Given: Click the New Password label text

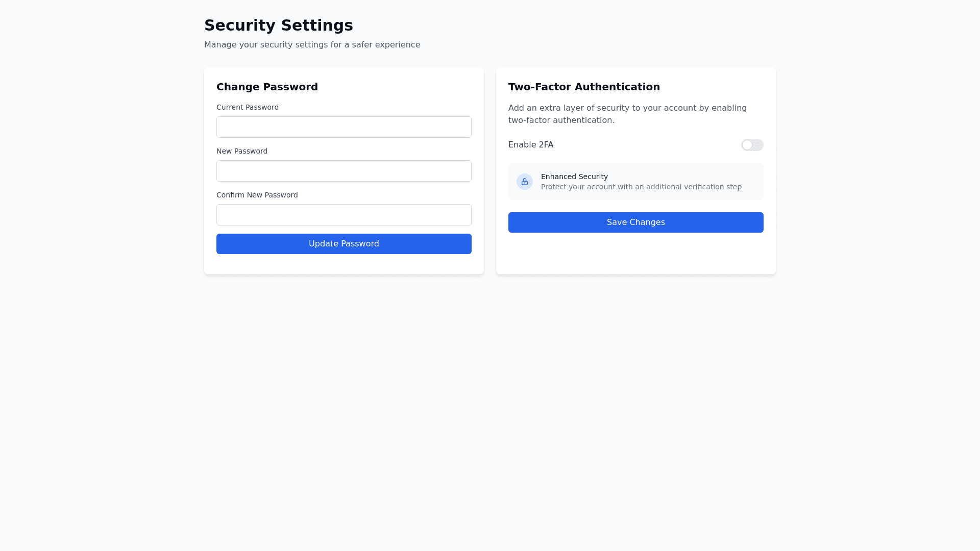Looking at the screenshot, I should [x=242, y=151].
